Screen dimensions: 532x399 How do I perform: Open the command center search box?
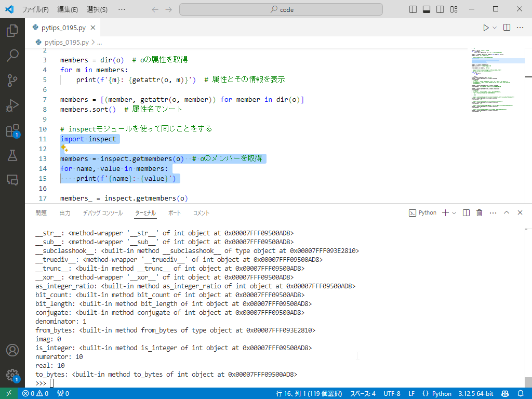pyautogui.click(x=281, y=9)
